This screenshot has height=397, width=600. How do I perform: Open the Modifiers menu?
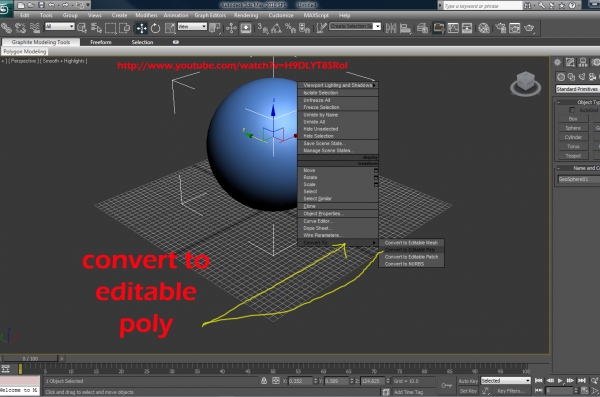pyautogui.click(x=146, y=15)
